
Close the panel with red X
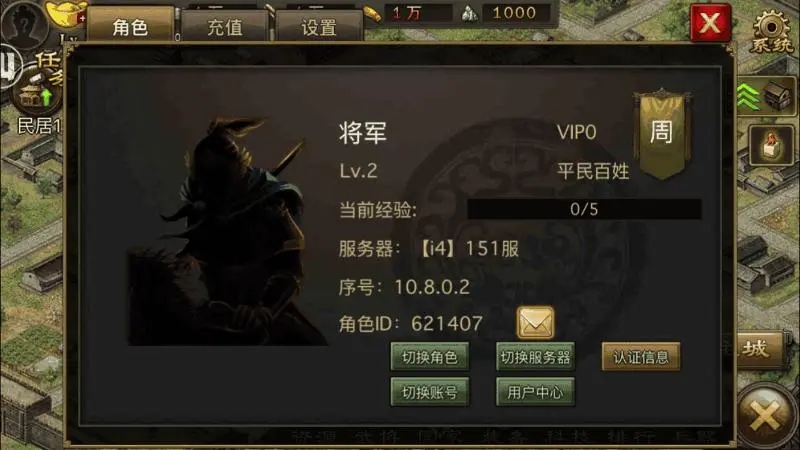click(710, 23)
